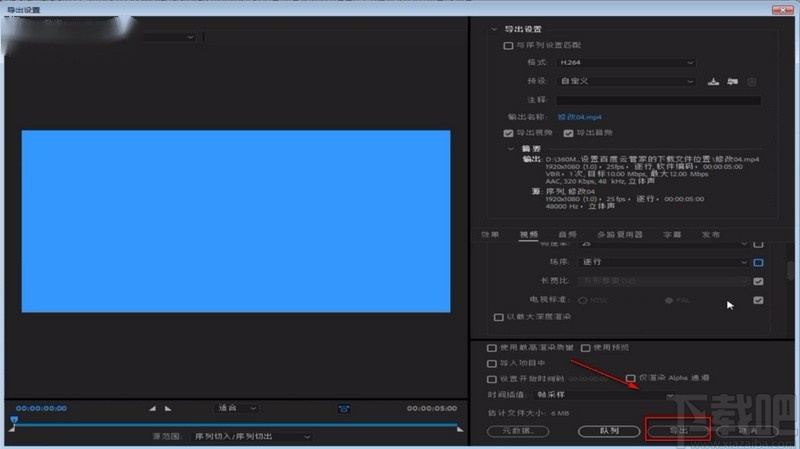
Task: Collapse the 导出设置 section
Action: [494, 29]
